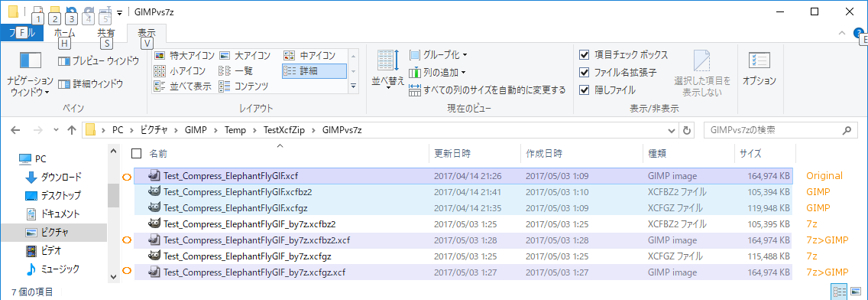The width and height of the screenshot is (868, 300).
Task: Choose tiles (並べて表示) layout
Action: [x=182, y=86]
